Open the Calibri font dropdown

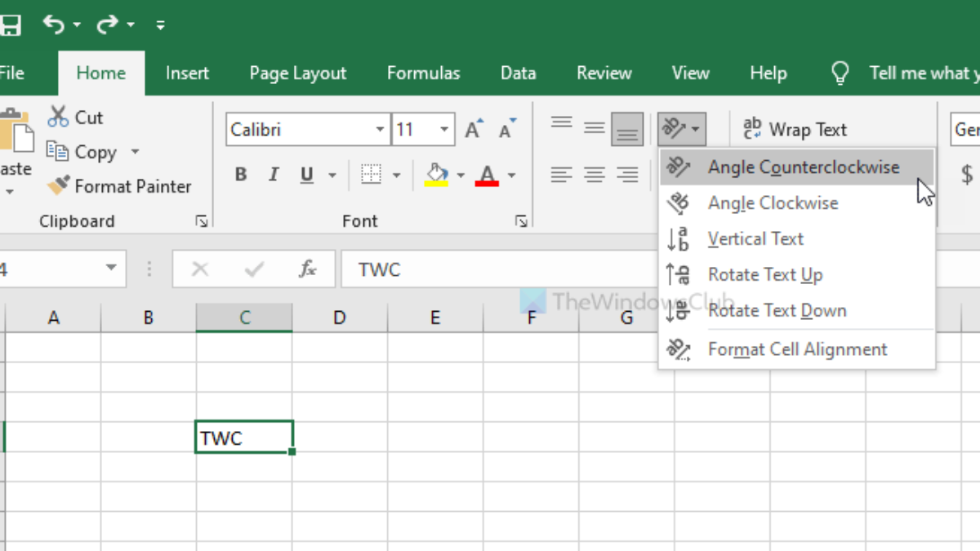click(379, 129)
